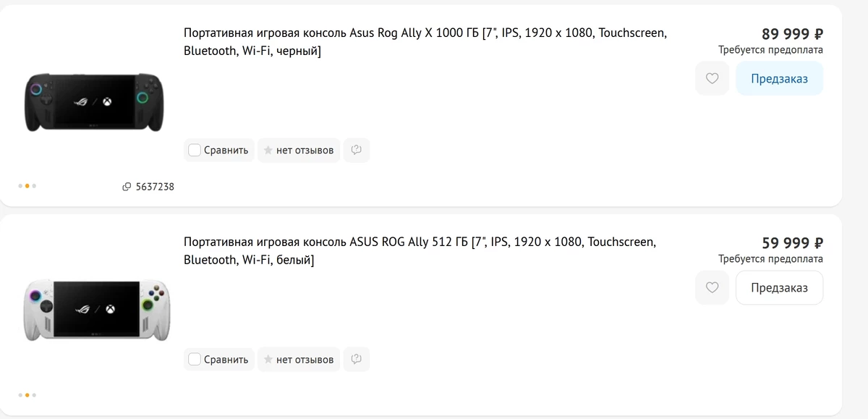Select first carousel dot under white ROG Ally image
The width and height of the screenshot is (868, 419).
coord(20,395)
